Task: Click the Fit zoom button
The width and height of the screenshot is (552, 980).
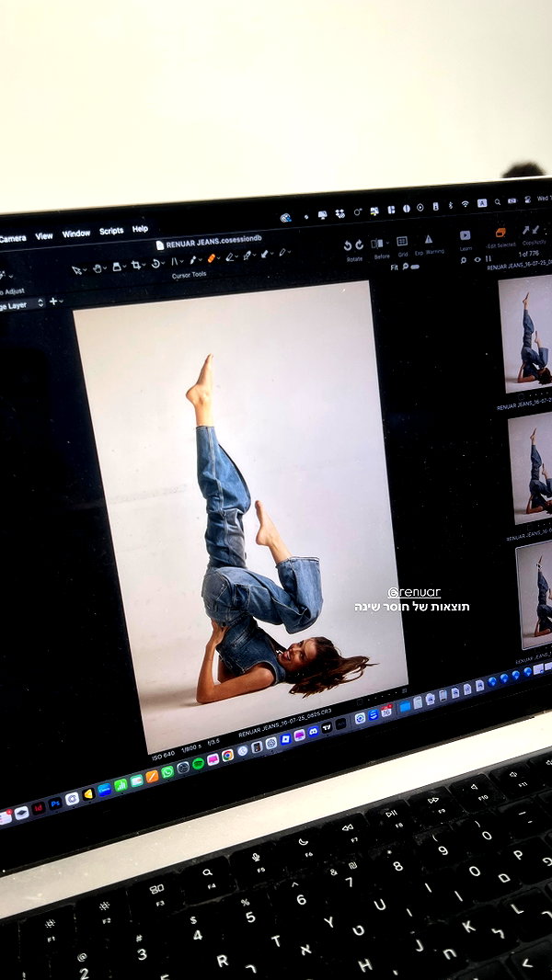Action: 394,268
